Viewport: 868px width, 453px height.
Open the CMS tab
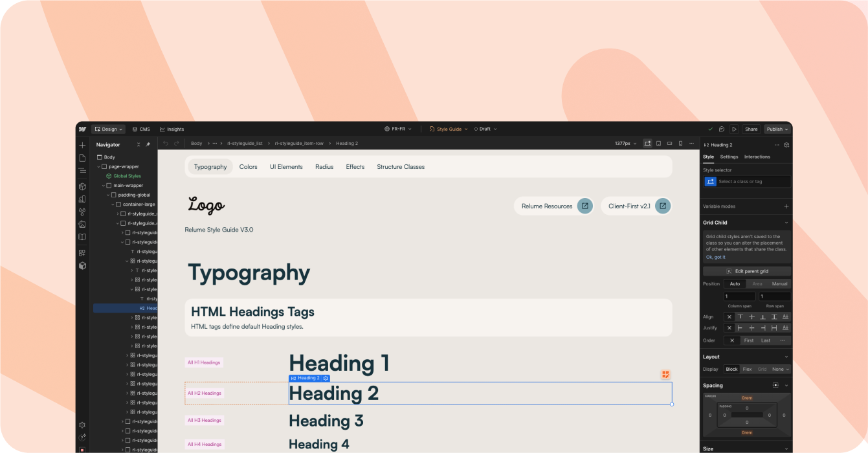(x=140, y=129)
